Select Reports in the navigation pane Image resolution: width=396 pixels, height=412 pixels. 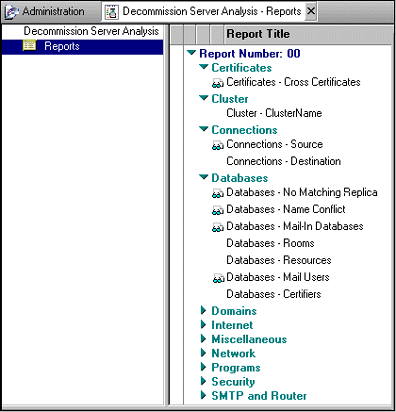click(x=83, y=46)
